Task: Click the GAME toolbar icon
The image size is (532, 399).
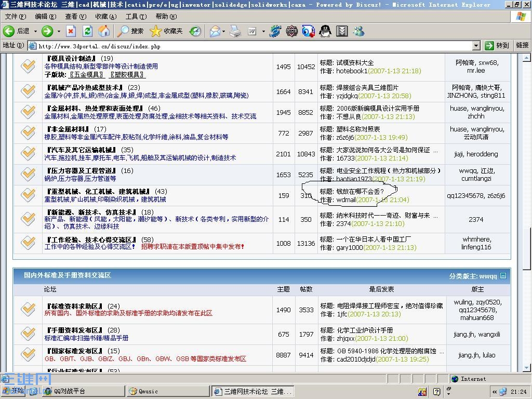Action: click(292, 31)
